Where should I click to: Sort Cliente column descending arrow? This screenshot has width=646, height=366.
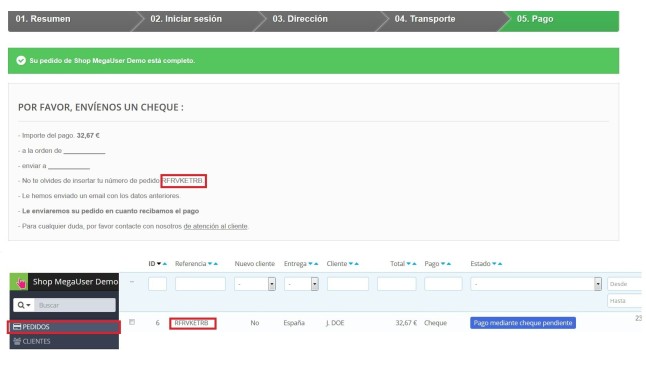(351, 264)
